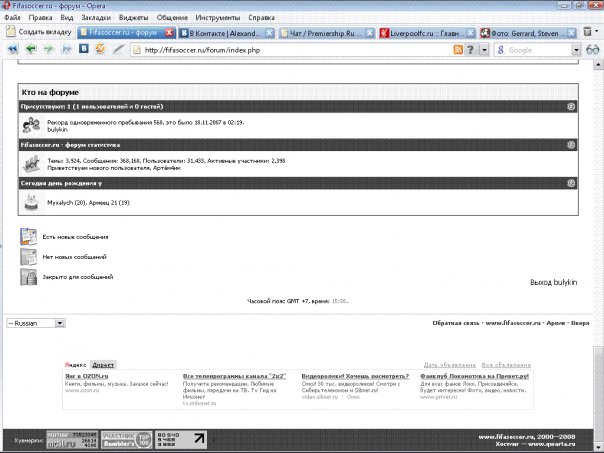Open the Правка menu

40,18
